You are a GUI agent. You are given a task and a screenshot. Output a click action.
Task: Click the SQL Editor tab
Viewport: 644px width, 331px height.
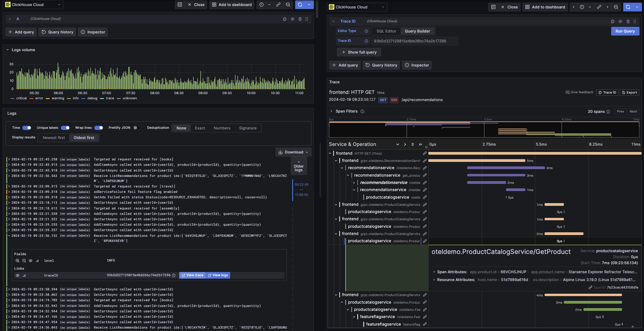pyautogui.click(x=386, y=31)
